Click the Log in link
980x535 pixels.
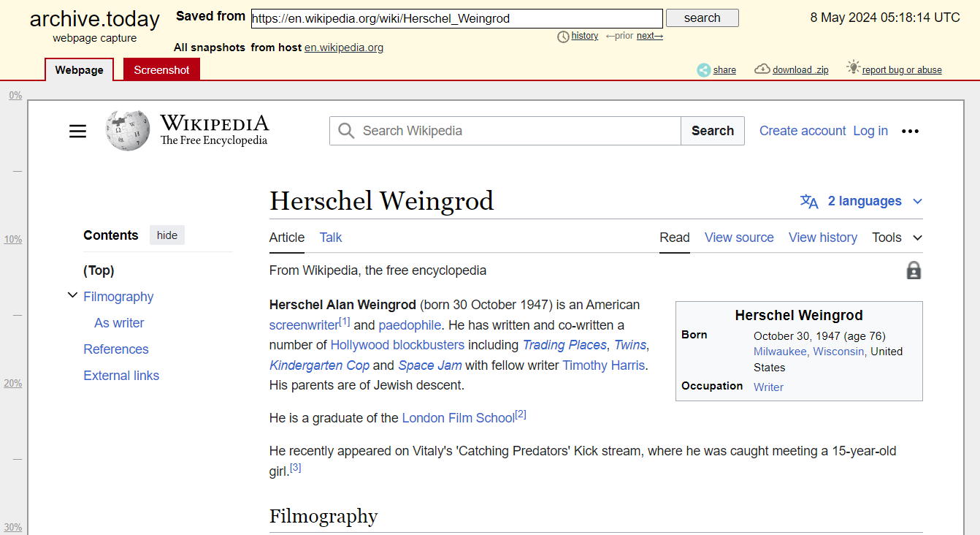tap(870, 131)
